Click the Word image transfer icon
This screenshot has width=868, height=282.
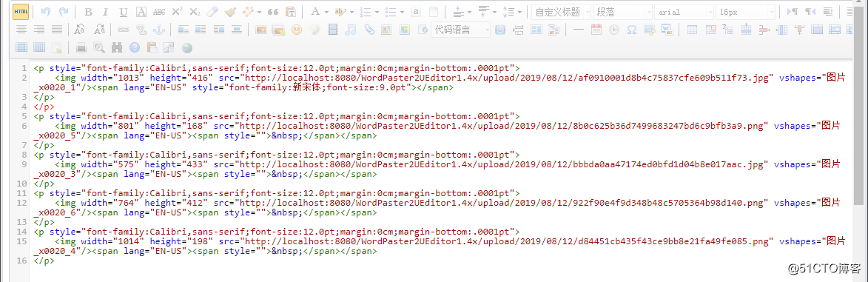[667, 30]
